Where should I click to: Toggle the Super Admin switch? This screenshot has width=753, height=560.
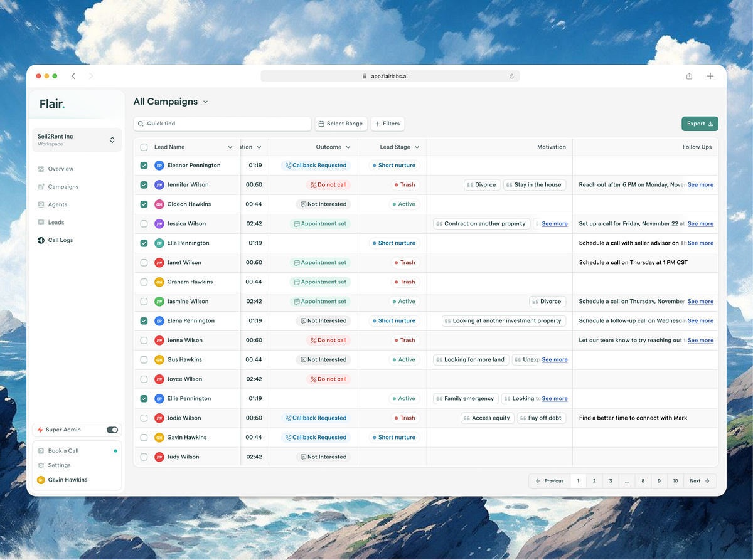point(112,430)
